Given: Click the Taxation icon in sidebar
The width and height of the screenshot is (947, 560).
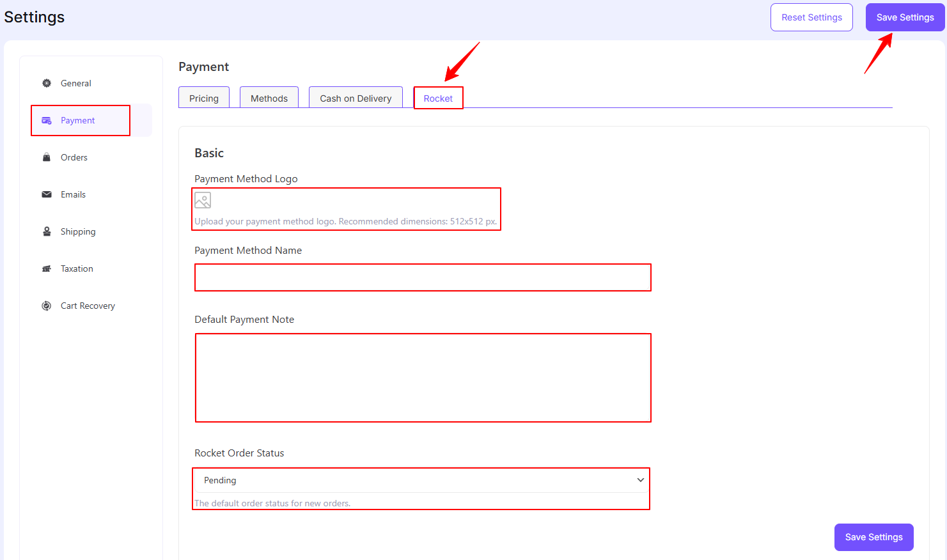Looking at the screenshot, I should [47, 268].
